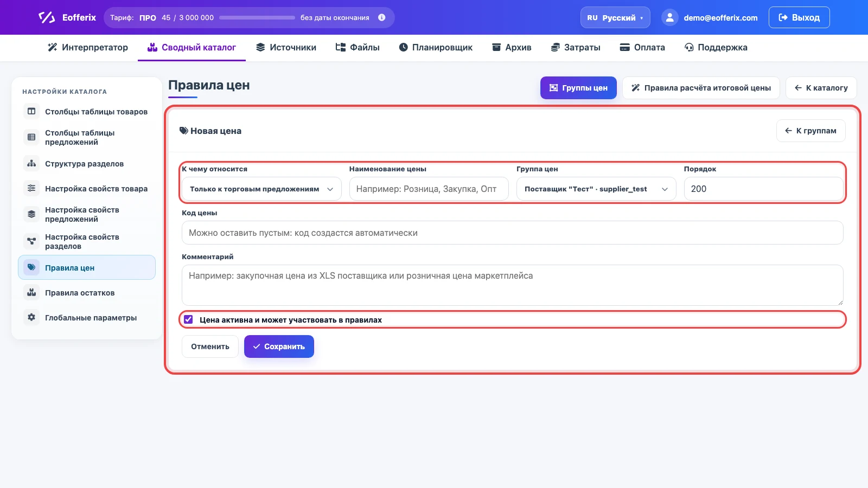868x488 pixels.
Task: Click the 'Цена активна и может участвовать' label
Action: coord(291,320)
